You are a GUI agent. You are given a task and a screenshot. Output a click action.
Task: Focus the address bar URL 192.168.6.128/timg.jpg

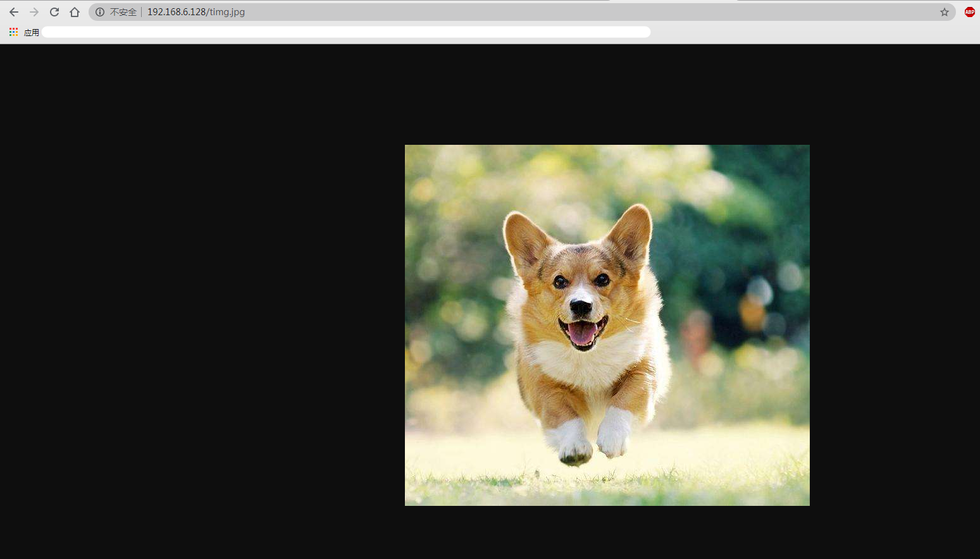click(x=196, y=12)
